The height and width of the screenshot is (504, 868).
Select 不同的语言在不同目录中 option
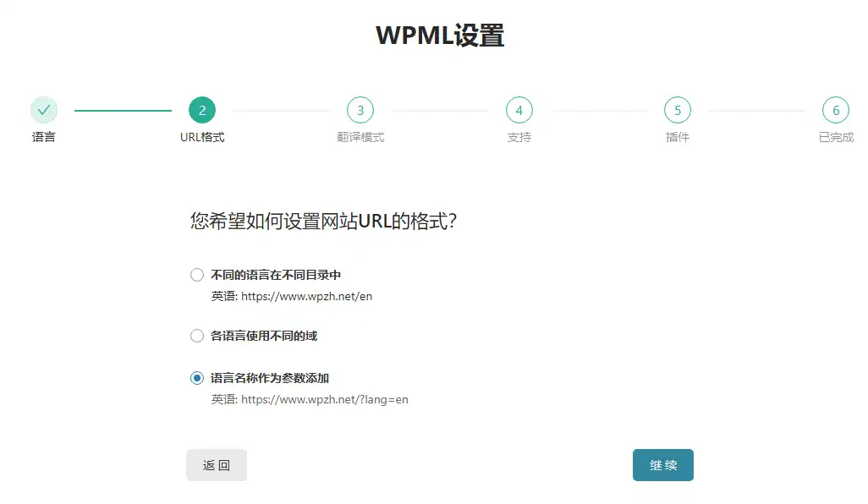197,274
